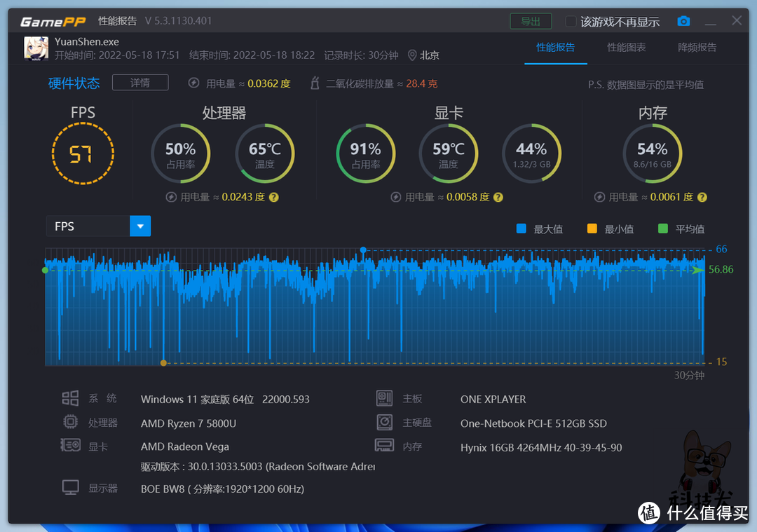
Task: Click the VRAM 44% 1.32/3 GB gauge
Action: pos(531,154)
